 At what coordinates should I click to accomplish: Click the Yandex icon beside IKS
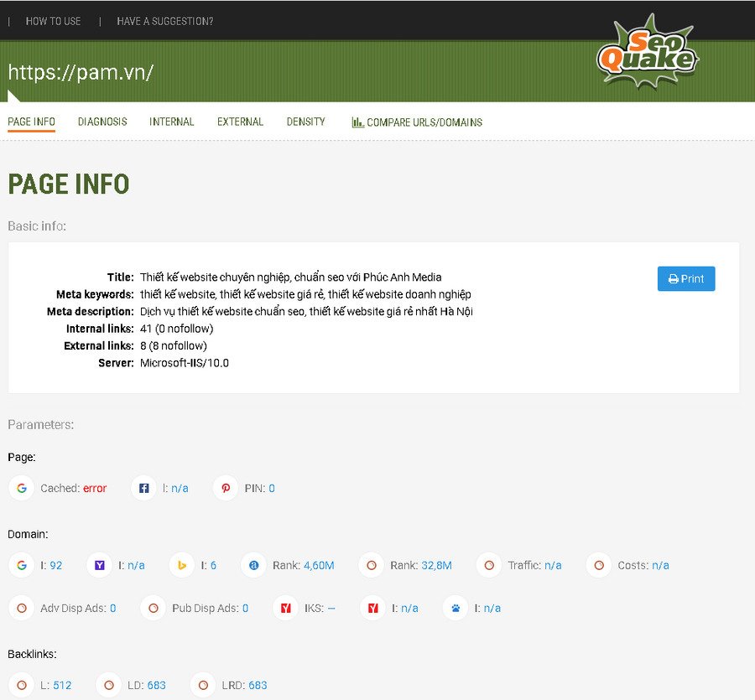[286, 608]
